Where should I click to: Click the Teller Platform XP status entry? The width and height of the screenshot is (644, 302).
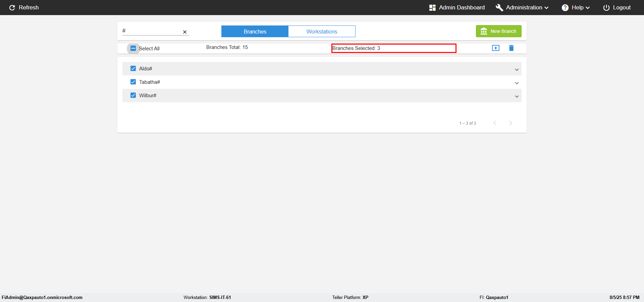pyautogui.click(x=350, y=297)
